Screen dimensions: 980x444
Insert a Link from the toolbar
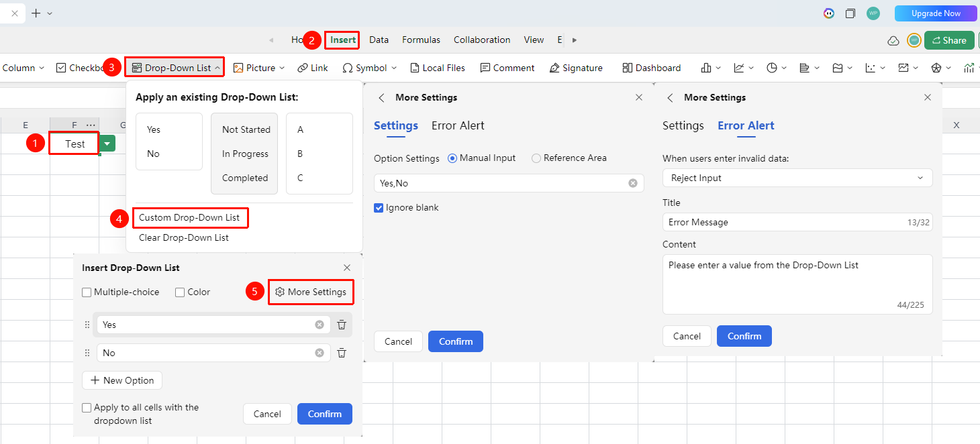click(x=313, y=68)
